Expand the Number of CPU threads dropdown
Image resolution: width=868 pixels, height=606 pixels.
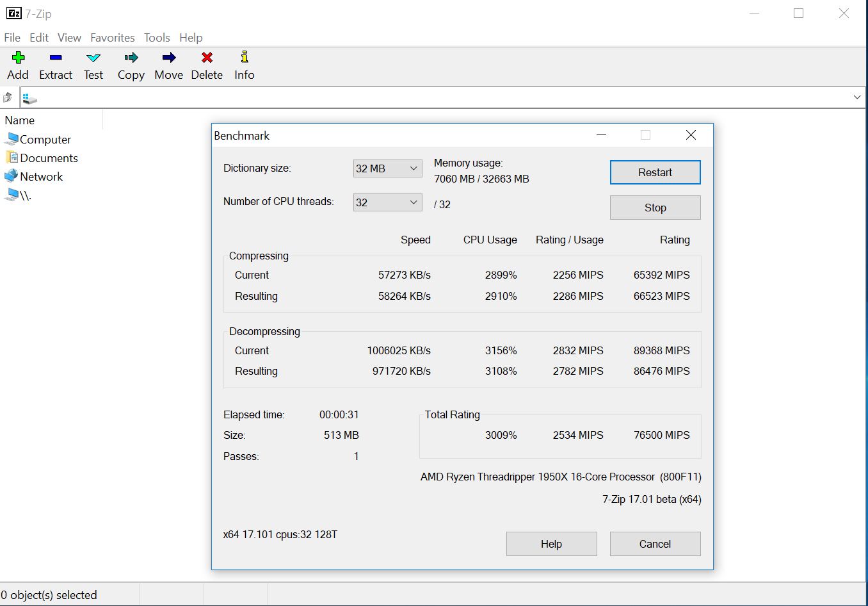[x=387, y=202]
